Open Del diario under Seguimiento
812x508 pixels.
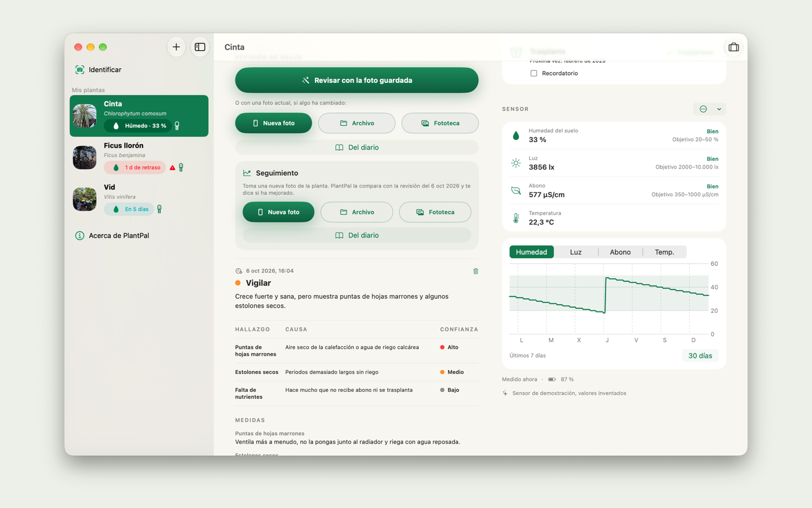coord(357,235)
